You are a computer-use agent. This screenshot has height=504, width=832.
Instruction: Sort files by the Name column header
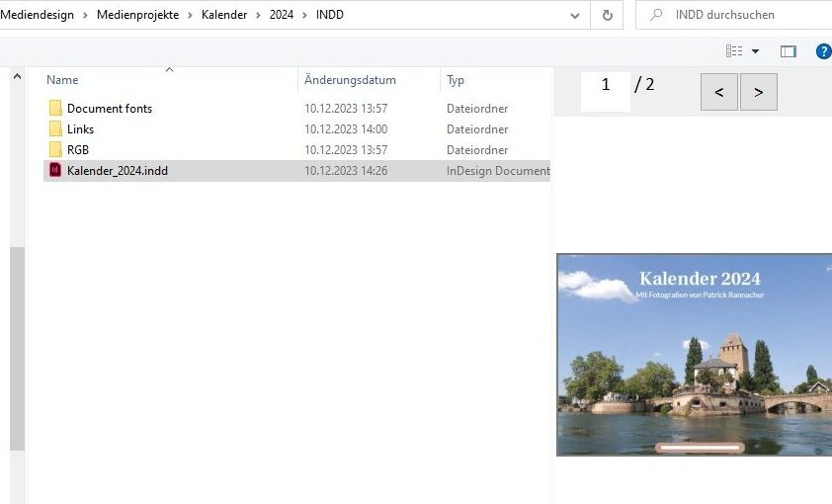62,80
